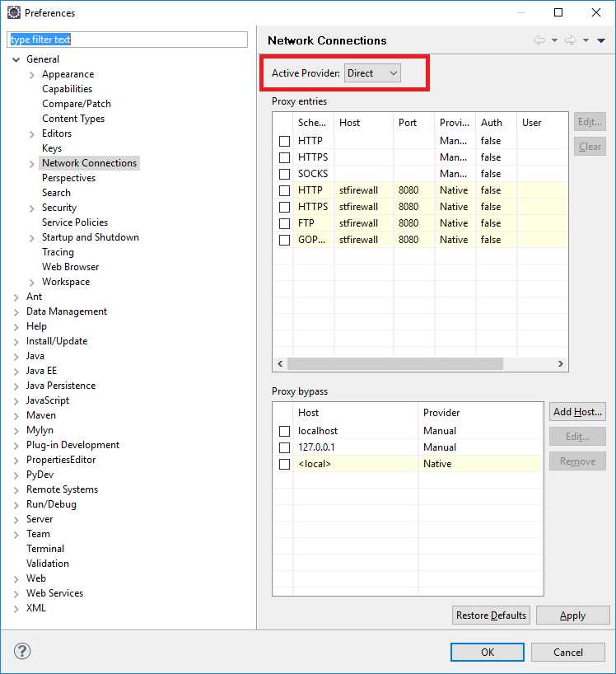The image size is (616, 674).
Task: Open the back history dropdown arrow
Action: coord(554,40)
